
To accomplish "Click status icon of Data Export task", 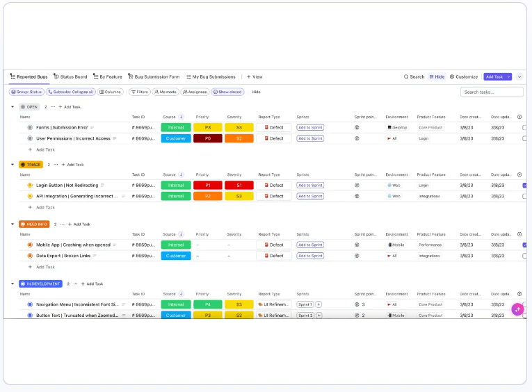I will [x=30, y=256].
